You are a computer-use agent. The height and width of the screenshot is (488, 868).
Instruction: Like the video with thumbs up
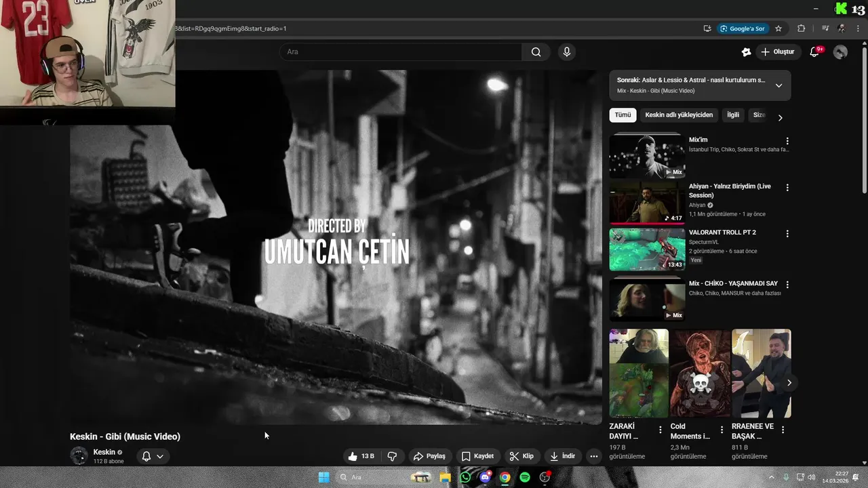pyautogui.click(x=360, y=456)
